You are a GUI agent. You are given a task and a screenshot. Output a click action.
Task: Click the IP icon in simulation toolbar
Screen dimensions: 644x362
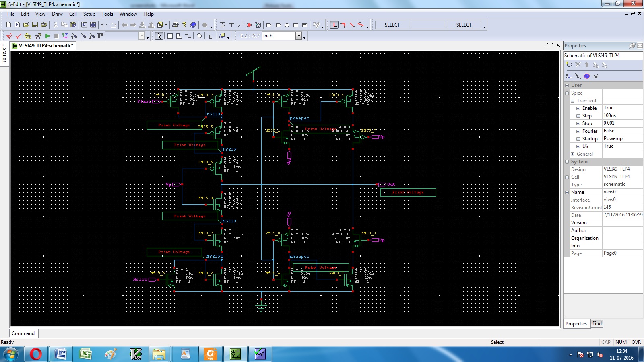(x=100, y=36)
